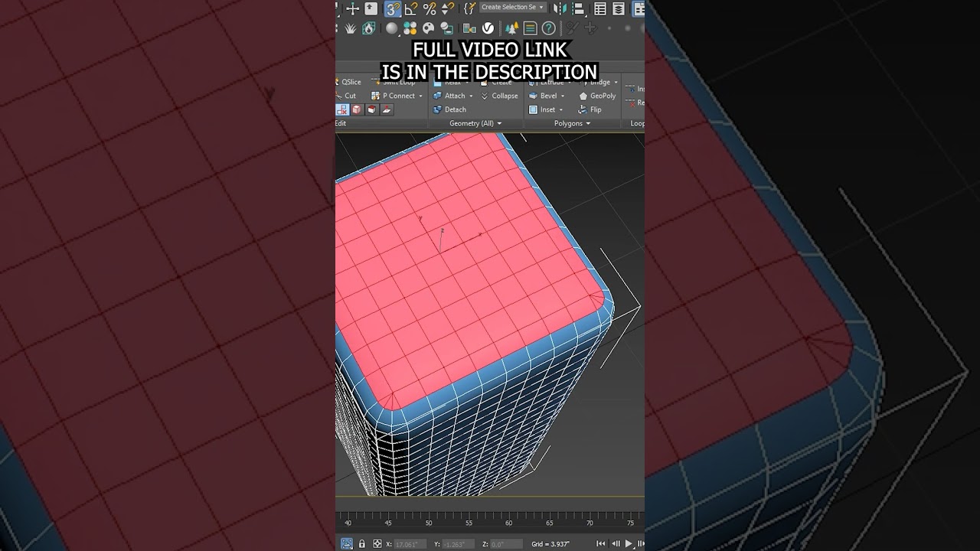Open the yellow list notes icon

click(530, 28)
